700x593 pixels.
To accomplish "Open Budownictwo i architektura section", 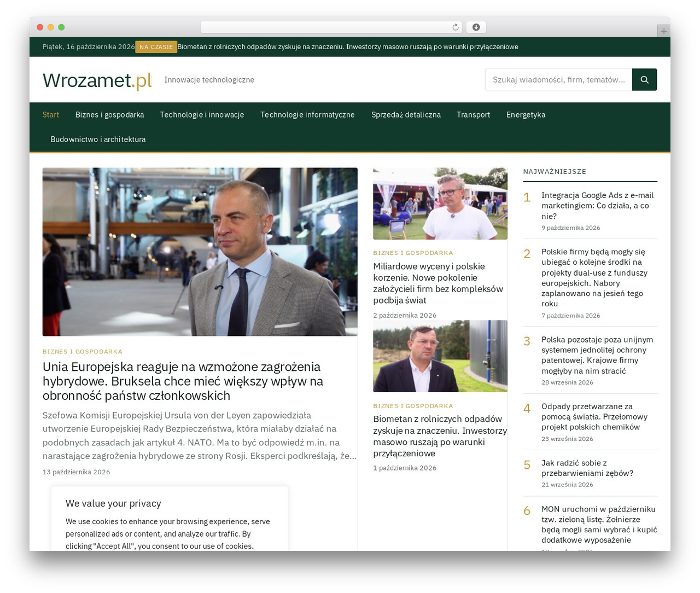I will (98, 139).
